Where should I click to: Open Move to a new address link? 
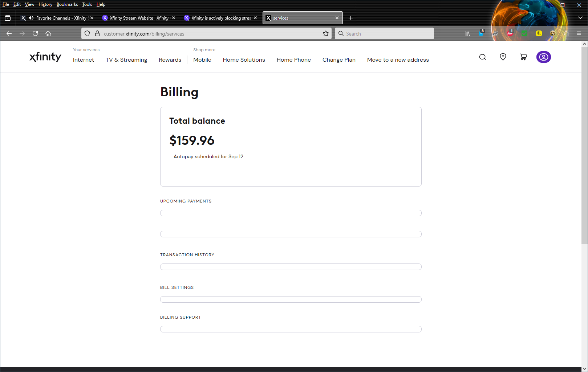tap(398, 60)
